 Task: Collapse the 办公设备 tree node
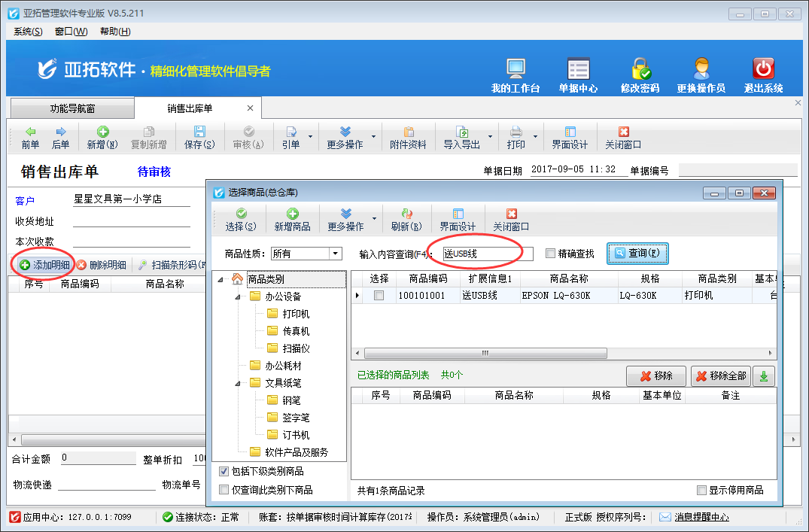coord(239,297)
